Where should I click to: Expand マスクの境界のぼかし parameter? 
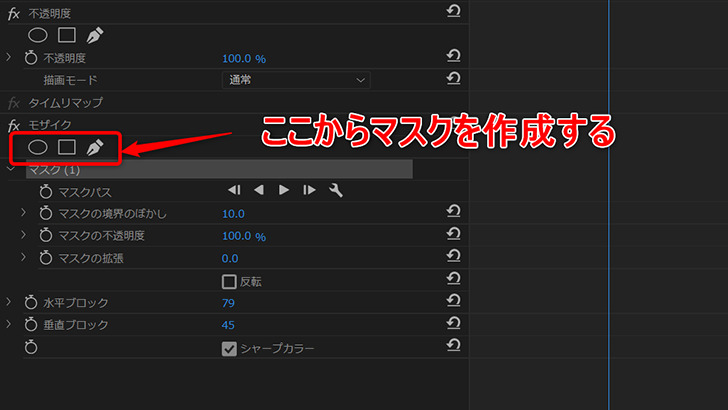pos(23,213)
